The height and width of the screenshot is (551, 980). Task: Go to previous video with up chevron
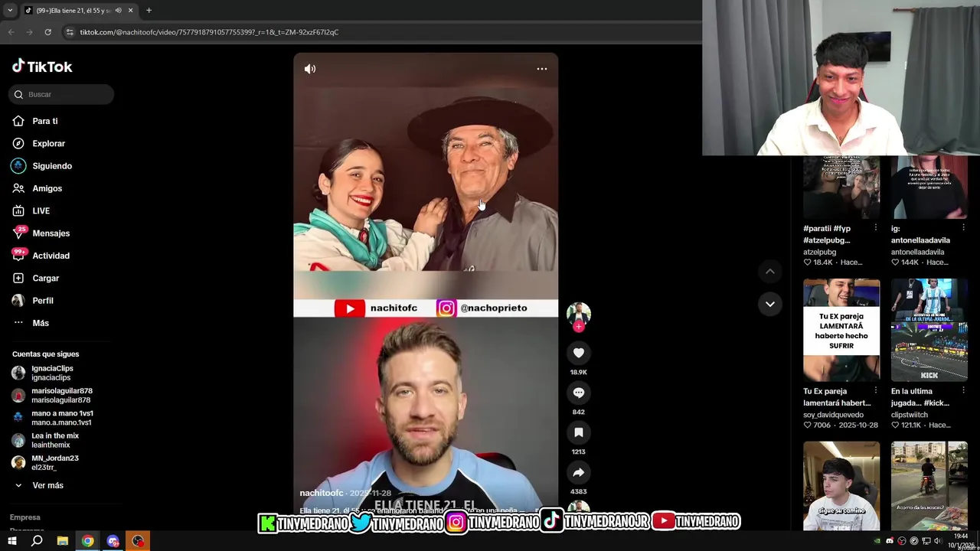pyautogui.click(x=770, y=272)
